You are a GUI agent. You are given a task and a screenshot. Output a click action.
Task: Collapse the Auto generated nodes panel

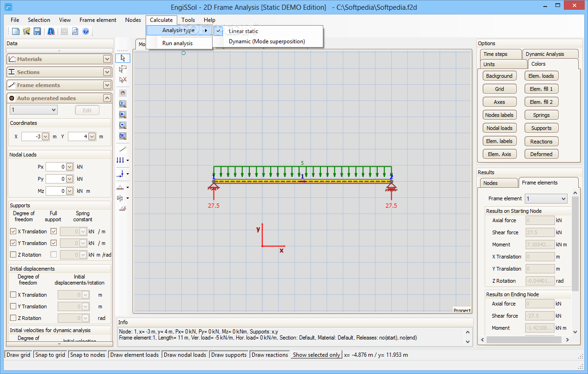point(107,98)
